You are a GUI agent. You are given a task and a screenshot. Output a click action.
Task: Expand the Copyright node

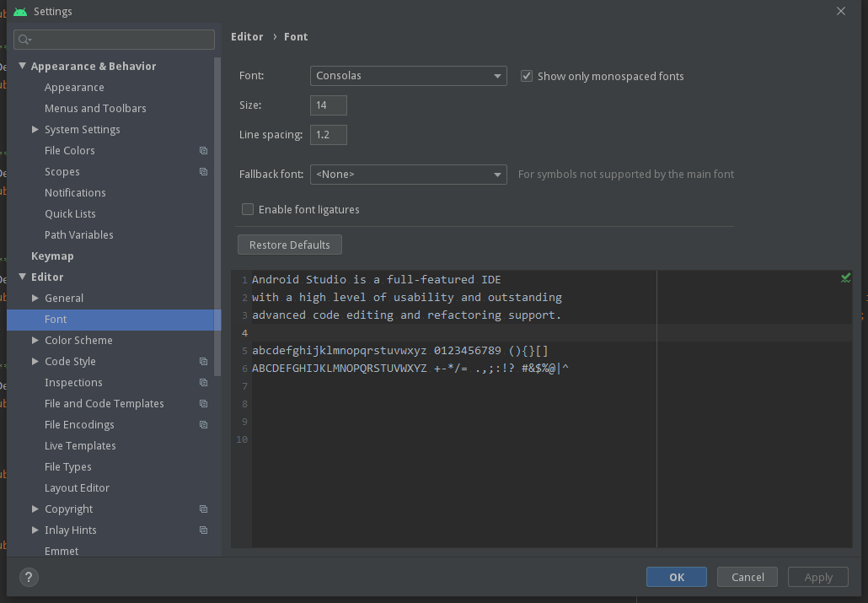(x=35, y=509)
